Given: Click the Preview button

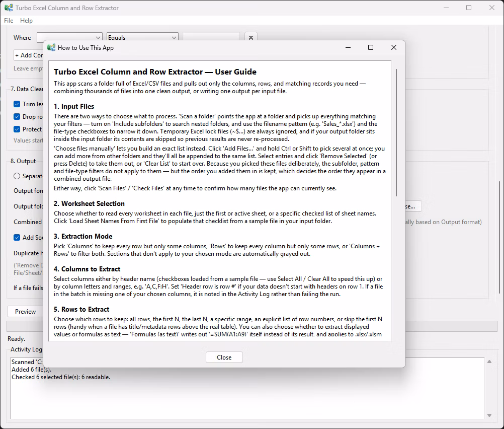Looking at the screenshot, I should (x=25, y=312).
